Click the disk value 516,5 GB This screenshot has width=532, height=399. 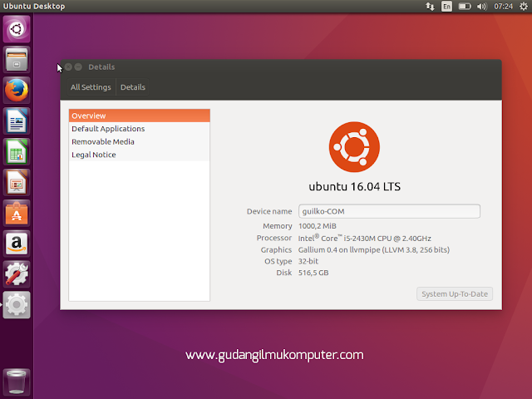[x=313, y=273]
